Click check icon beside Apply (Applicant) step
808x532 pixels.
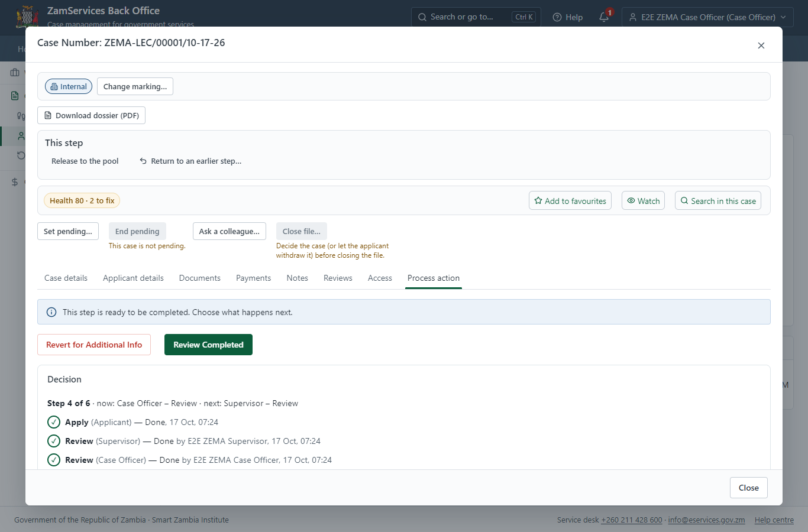54,422
